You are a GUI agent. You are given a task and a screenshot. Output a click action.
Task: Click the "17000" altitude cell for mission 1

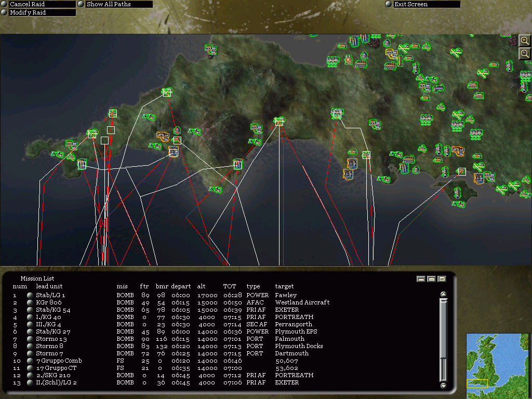coord(207,295)
